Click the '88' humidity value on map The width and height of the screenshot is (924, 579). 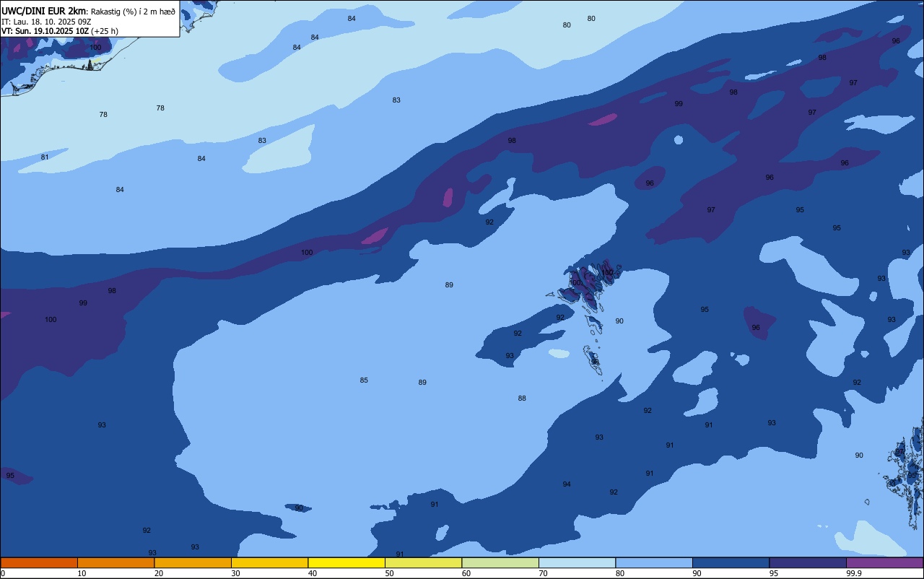tap(522, 399)
